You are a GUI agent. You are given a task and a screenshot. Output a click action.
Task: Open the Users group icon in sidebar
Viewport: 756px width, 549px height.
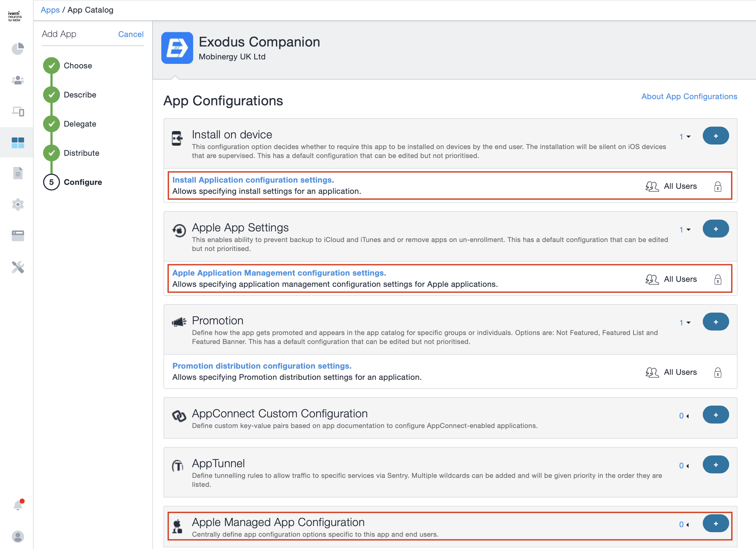[x=18, y=80]
